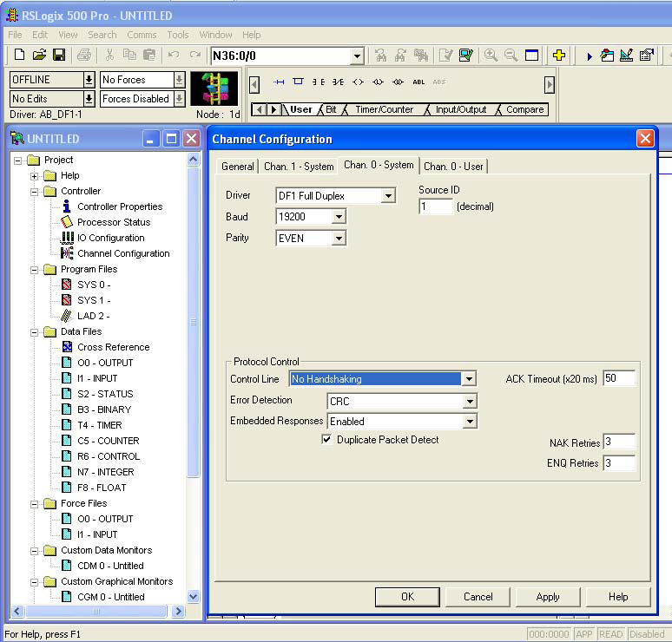
Task: Open Controller Properties in project tree
Action: point(120,206)
